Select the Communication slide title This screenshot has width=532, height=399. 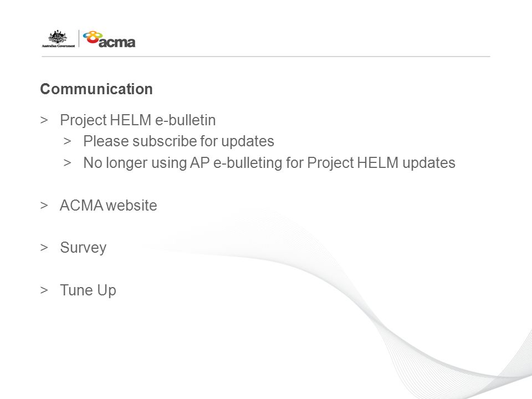(x=96, y=89)
